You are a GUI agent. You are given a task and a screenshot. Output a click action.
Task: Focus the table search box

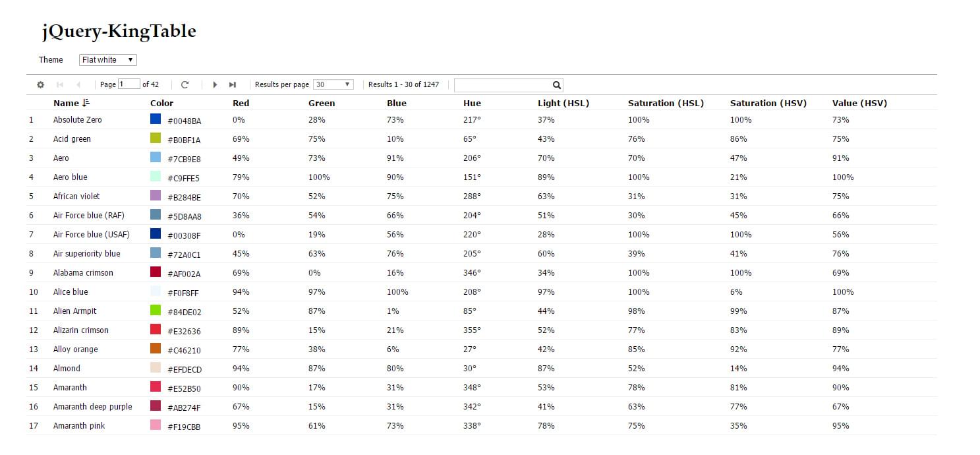pyautogui.click(x=504, y=85)
